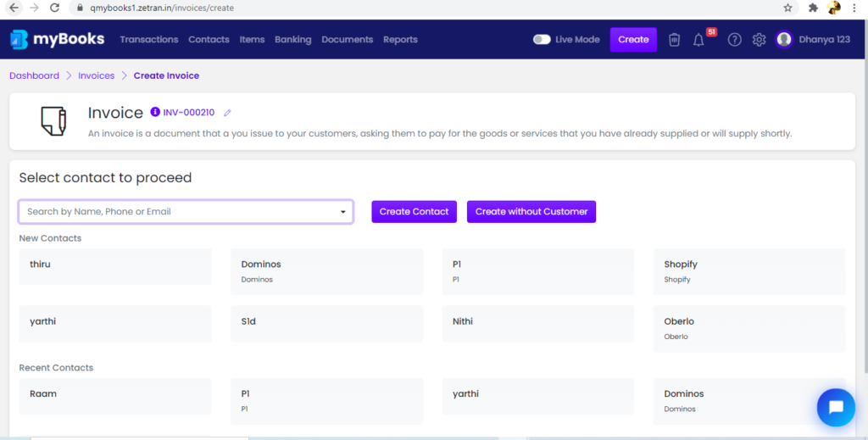Open notifications bell with 51 badge
The height and width of the screenshot is (440, 868).
coord(698,40)
